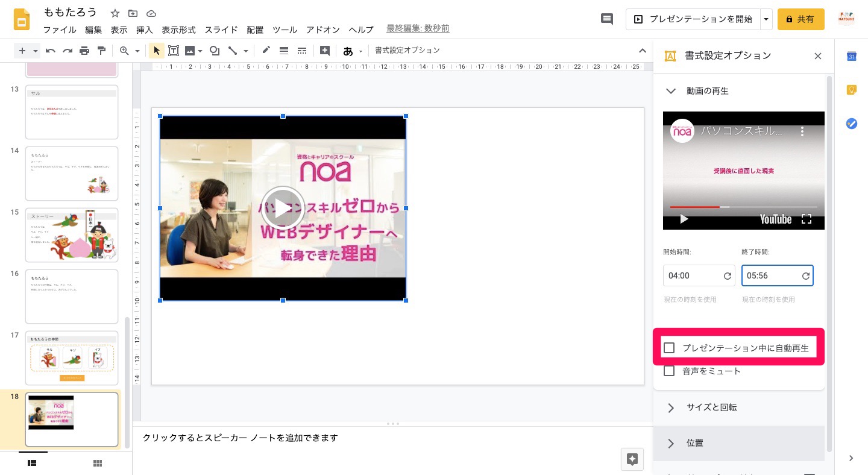Activate the Select arrow cursor tool
Image resolution: width=868 pixels, height=475 pixels.
tap(156, 51)
